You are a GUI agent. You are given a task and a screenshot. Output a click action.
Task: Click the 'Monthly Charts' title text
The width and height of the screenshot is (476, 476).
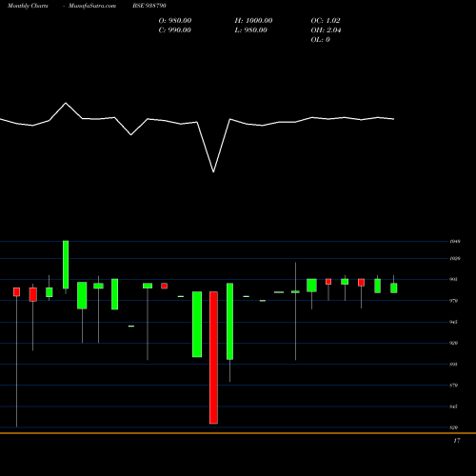[28, 6]
